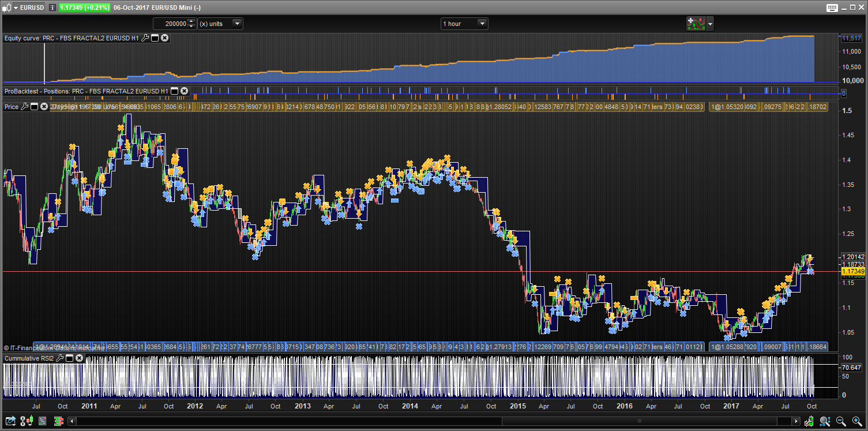868x431 pixels.
Task: Open the 1 hour timeframe dropdown
Action: pyautogui.click(x=464, y=24)
